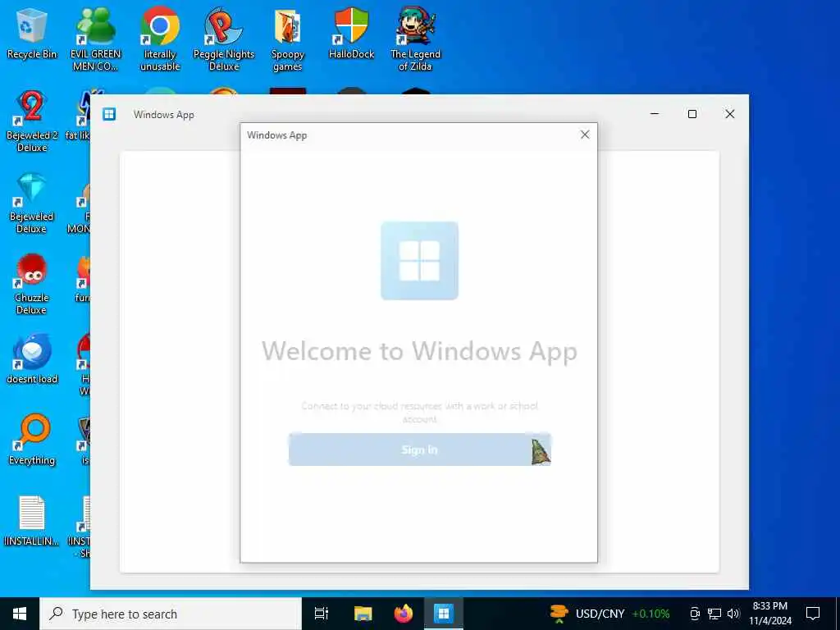Image resolution: width=840 pixels, height=630 pixels.
Task: Select the IINSTALLIN text file icon
Action: pos(32,521)
